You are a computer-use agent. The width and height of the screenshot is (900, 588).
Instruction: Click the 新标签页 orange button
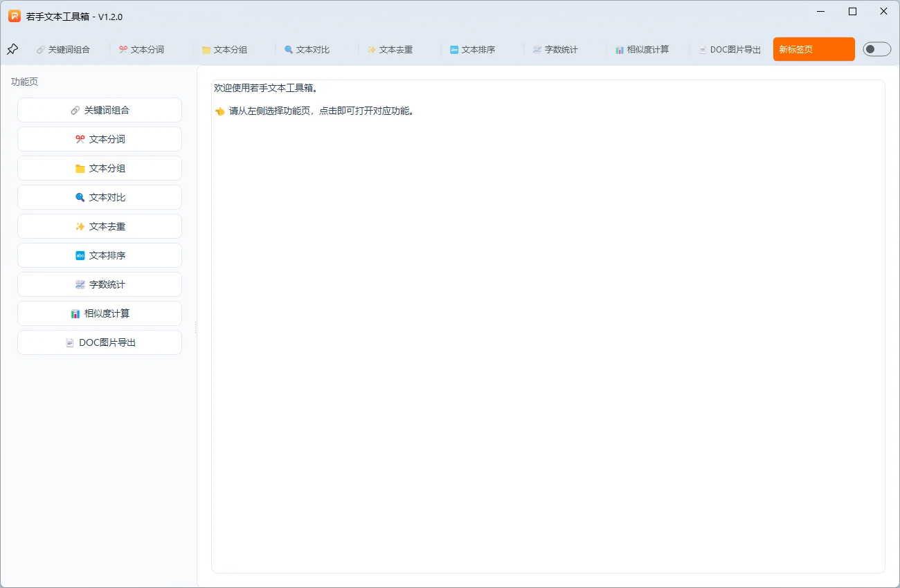click(x=813, y=49)
